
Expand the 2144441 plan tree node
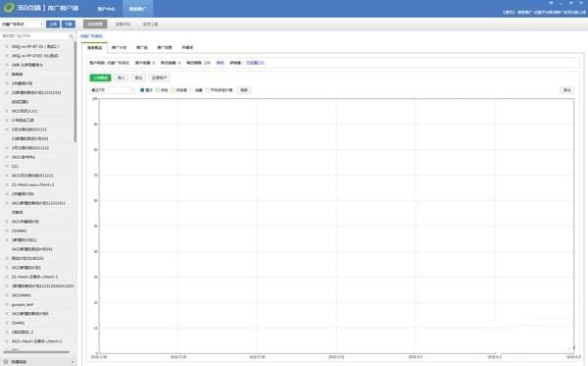click(7, 231)
